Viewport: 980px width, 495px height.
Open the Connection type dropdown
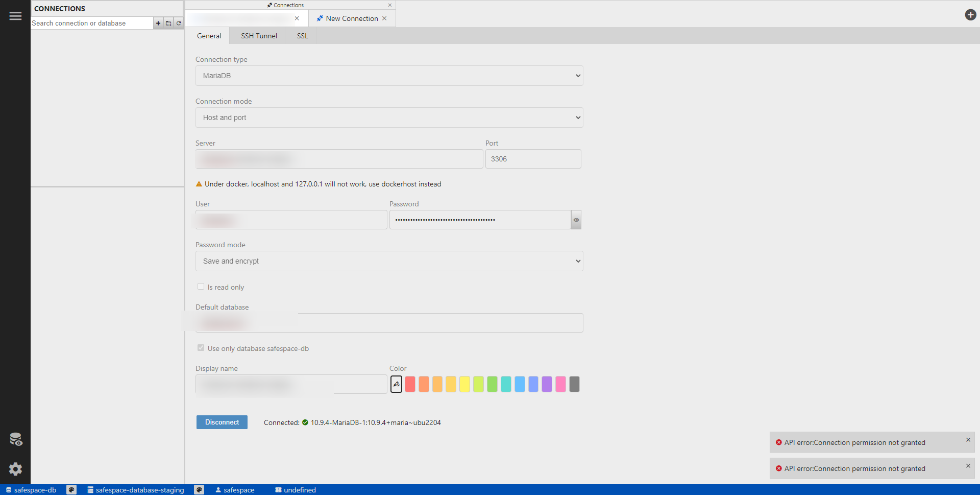pos(389,76)
